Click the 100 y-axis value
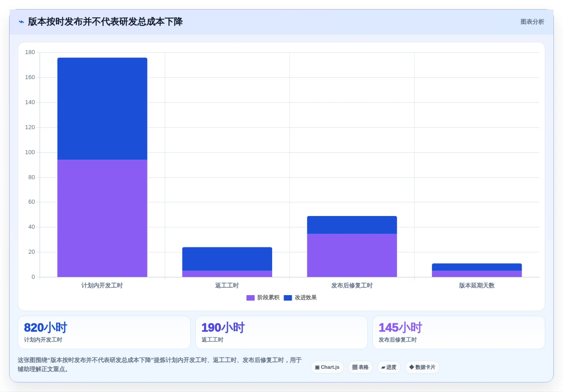This screenshot has width=563, height=392. [30, 152]
